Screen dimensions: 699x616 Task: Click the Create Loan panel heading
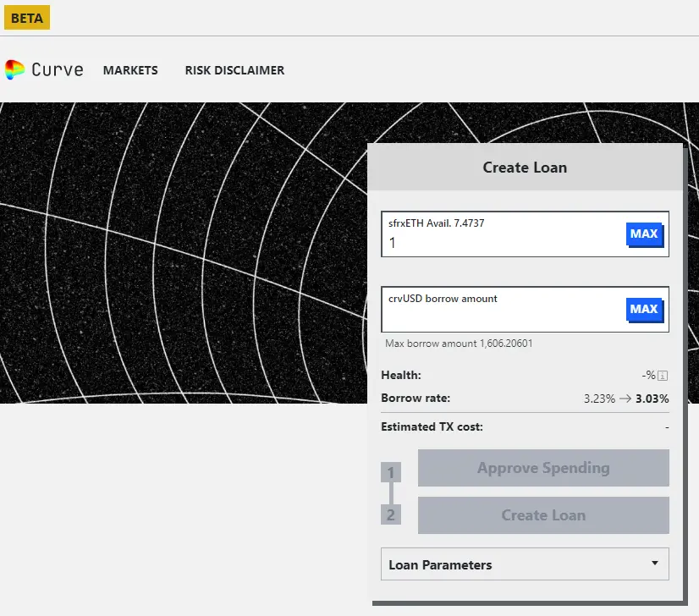click(x=525, y=168)
